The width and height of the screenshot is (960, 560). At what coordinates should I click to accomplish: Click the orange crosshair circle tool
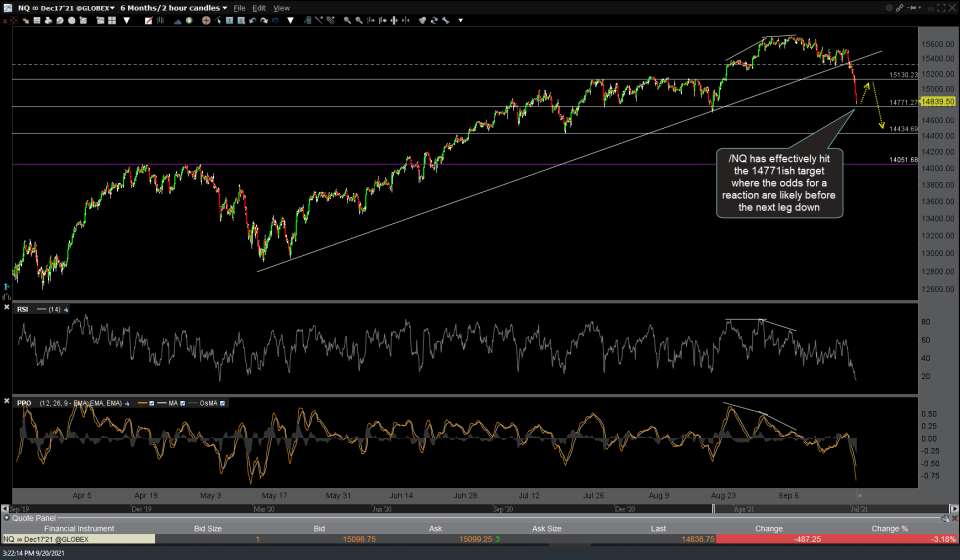pos(206,20)
